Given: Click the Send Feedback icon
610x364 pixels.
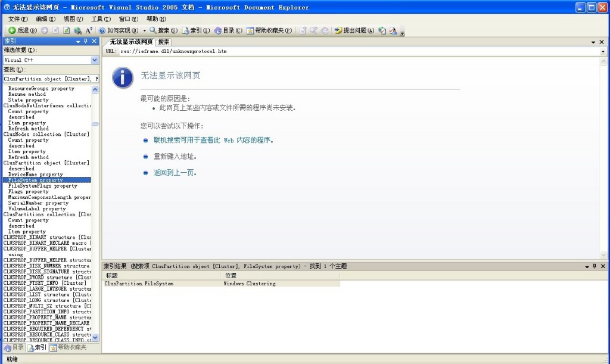Looking at the screenshot, I should point(393,30).
